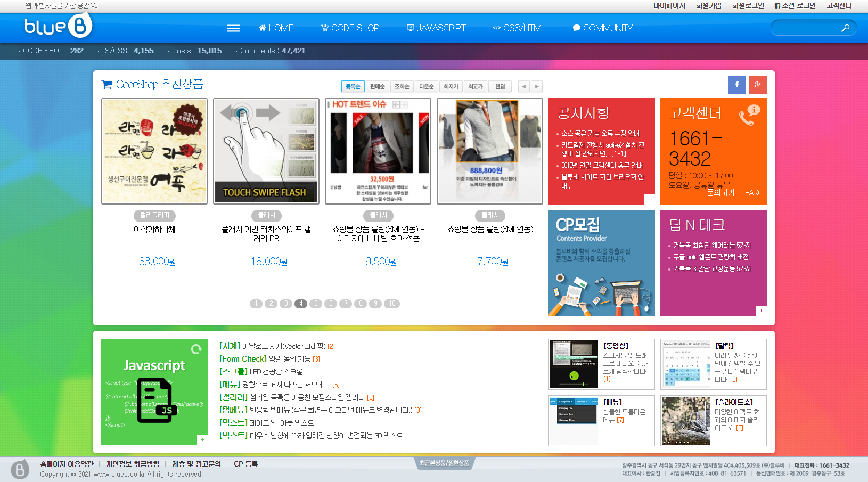Click FAQ in 고객센터 box
868x482 pixels.
(752, 193)
